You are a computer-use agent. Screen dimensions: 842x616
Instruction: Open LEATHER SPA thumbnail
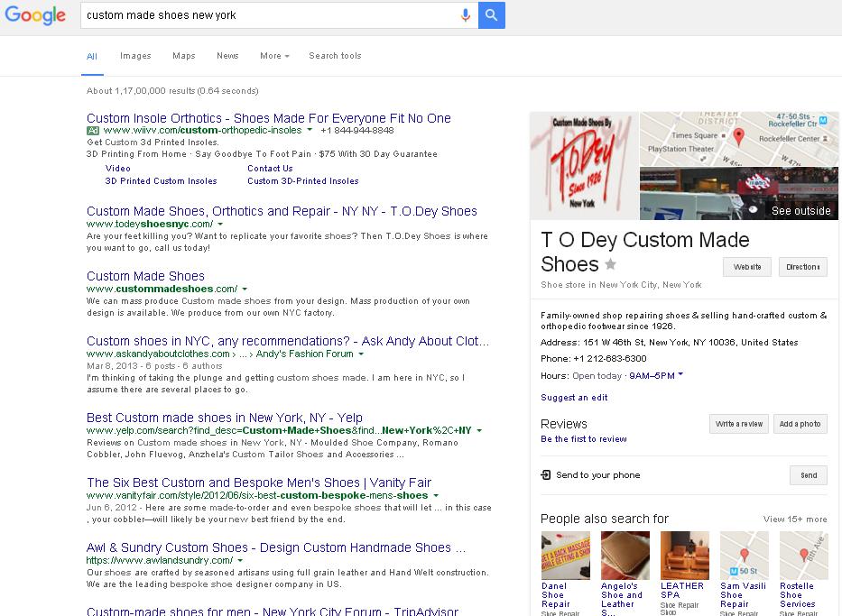coord(685,556)
